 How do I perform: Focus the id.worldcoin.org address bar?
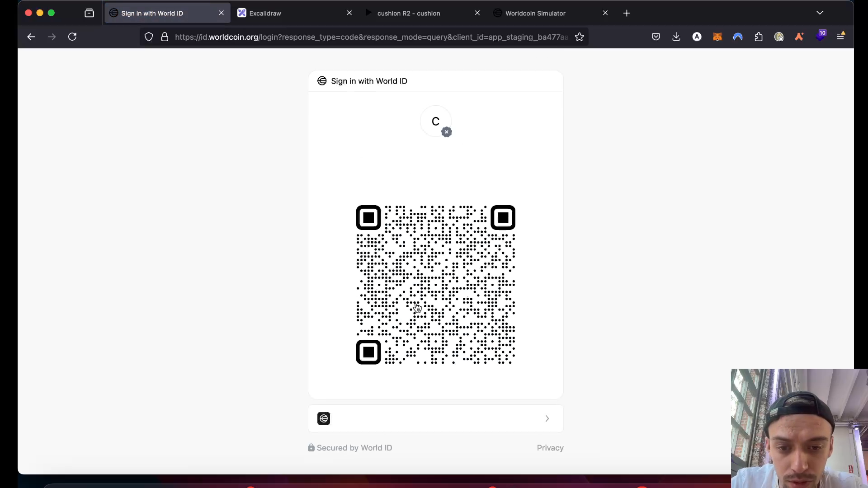click(x=371, y=37)
